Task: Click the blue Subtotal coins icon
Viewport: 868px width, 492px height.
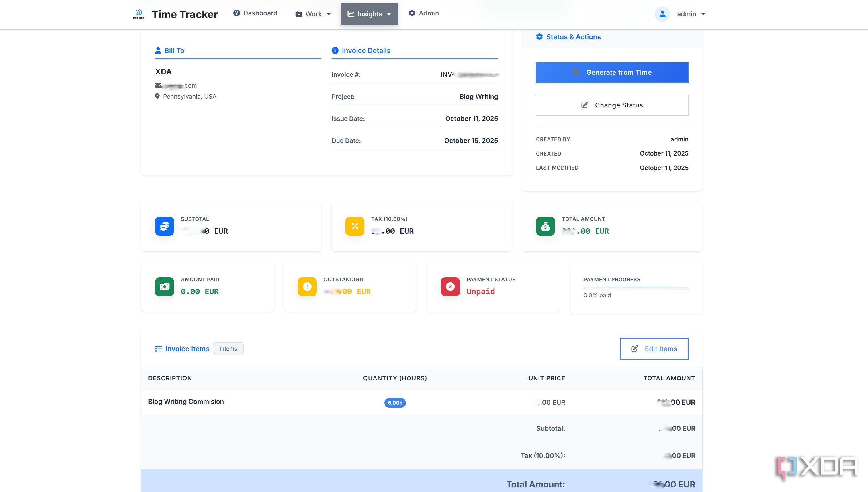Action: tap(164, 226)
